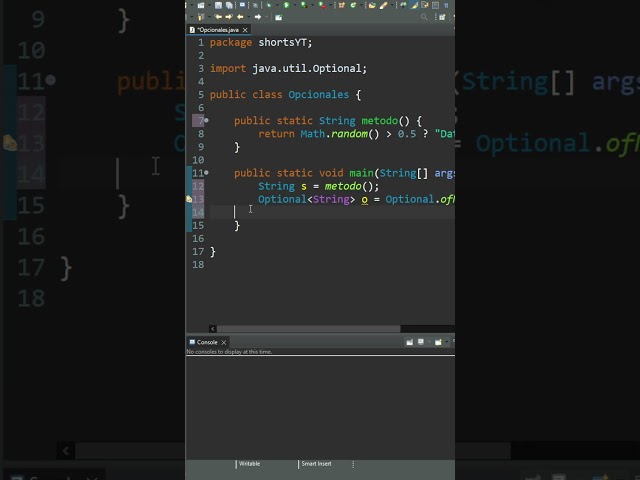Expand the Debug launch dropdown arrow
Viewport: 640px width, 480px height.
point(278,5)
